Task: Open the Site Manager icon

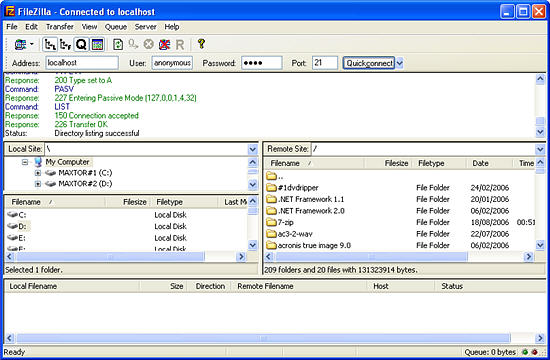Action: click(x=20, y=45)
